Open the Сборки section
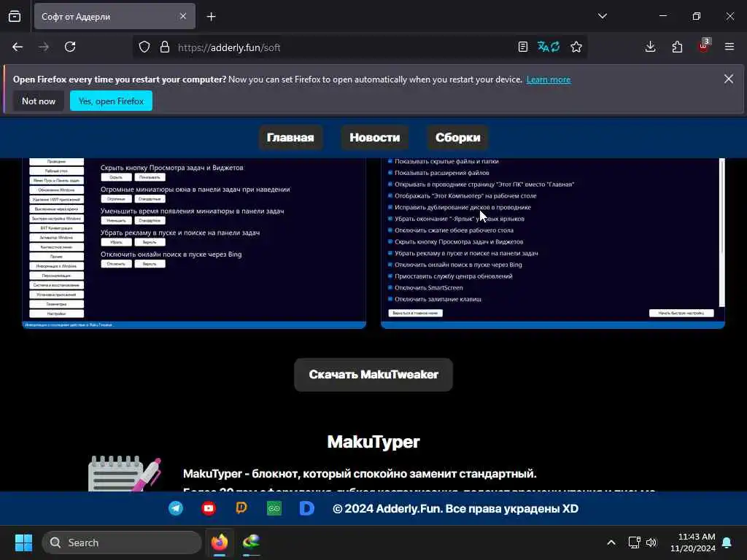Screen dimensions: 747x560 point(458,137)
